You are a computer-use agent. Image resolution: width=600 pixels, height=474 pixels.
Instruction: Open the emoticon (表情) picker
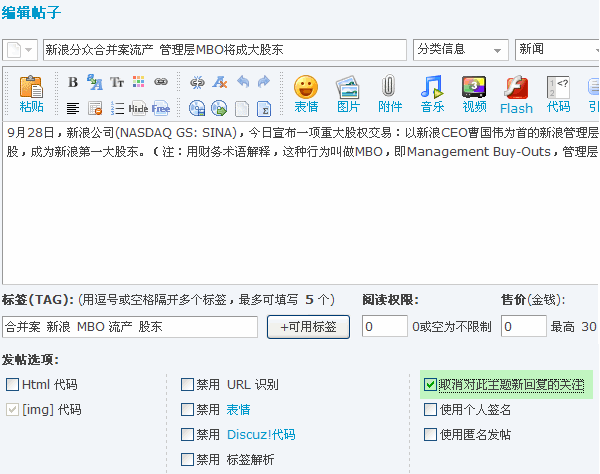pos(306,94)
